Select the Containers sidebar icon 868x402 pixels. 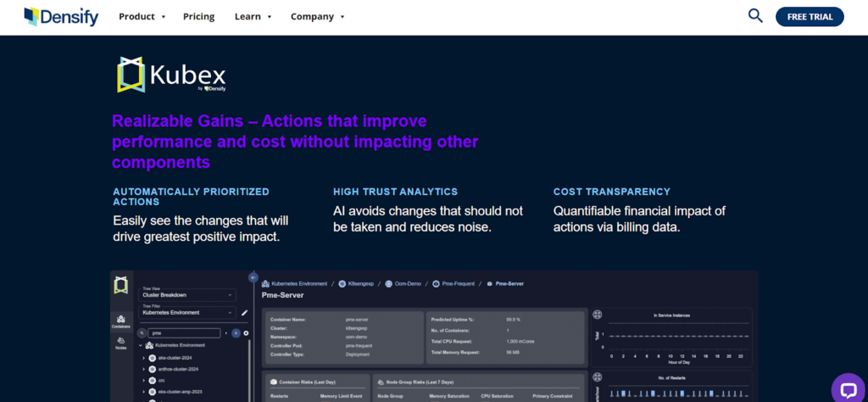click(120, 321)
